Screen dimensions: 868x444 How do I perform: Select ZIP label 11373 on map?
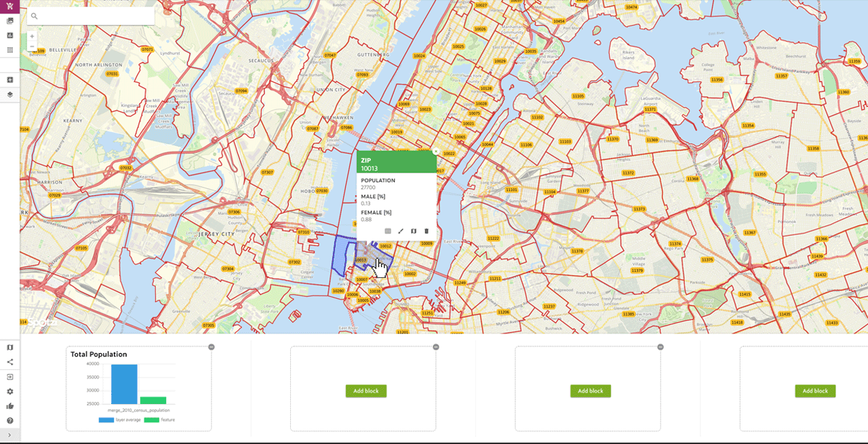(639, 209)
